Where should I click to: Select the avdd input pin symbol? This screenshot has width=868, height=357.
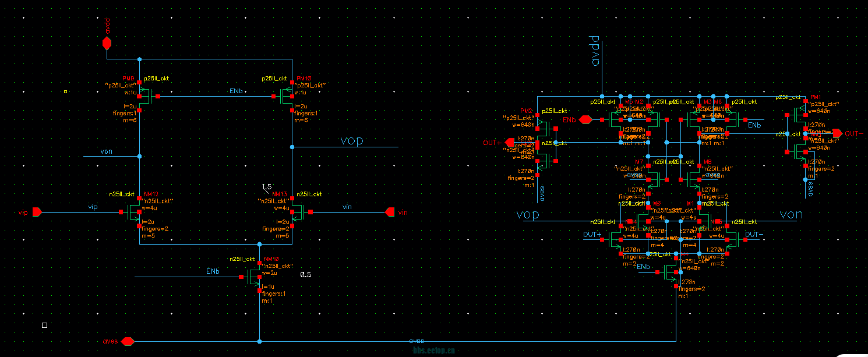(x=107, y=43)
